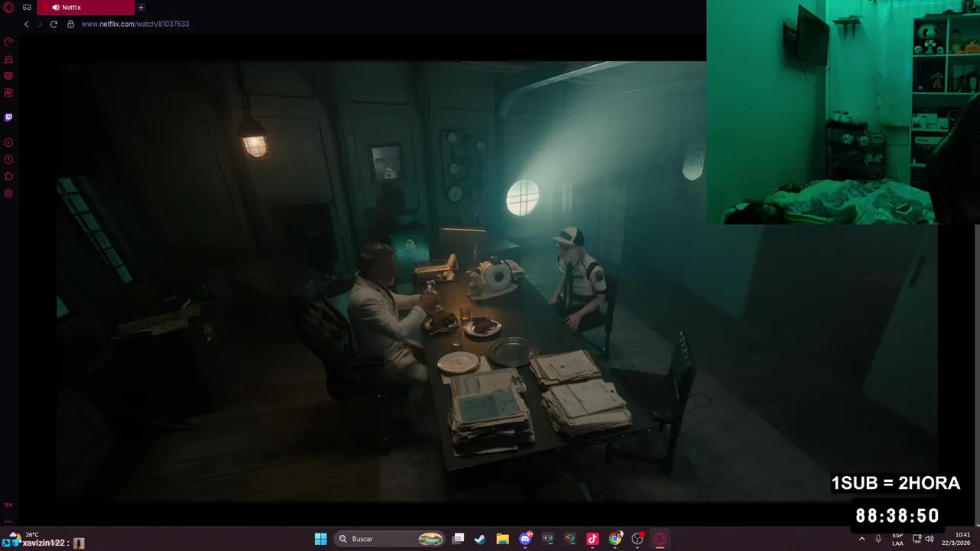Open GX Control speedometer in sidebar
Screen dimensions: 980x551
[x=8, y=42]
